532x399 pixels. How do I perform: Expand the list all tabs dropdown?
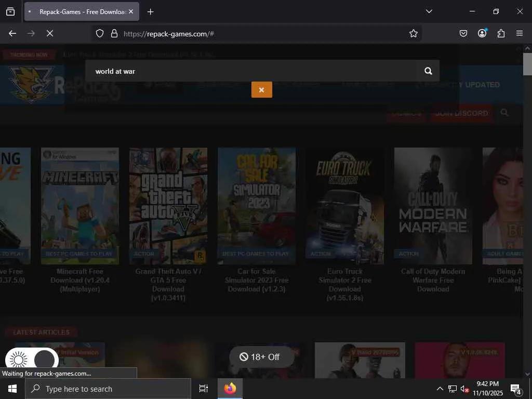click(429, 11)
